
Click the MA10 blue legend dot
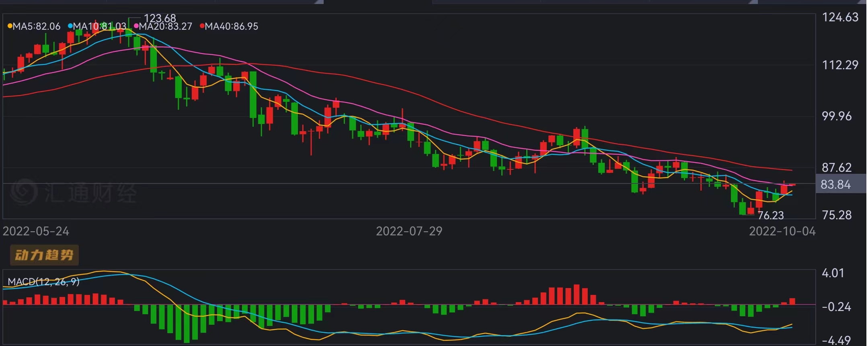pyautogui.click(x=70, y=27)
